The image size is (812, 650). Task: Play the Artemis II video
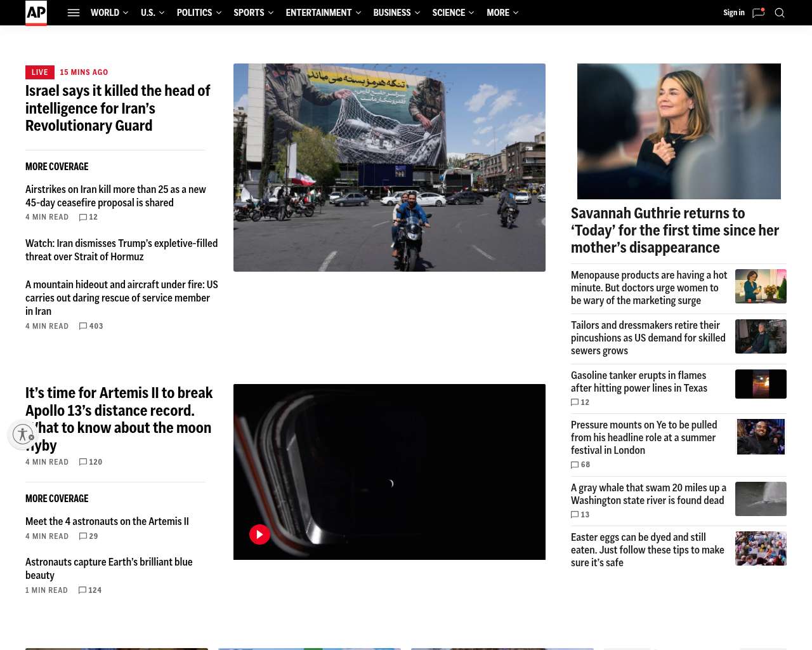259,534
